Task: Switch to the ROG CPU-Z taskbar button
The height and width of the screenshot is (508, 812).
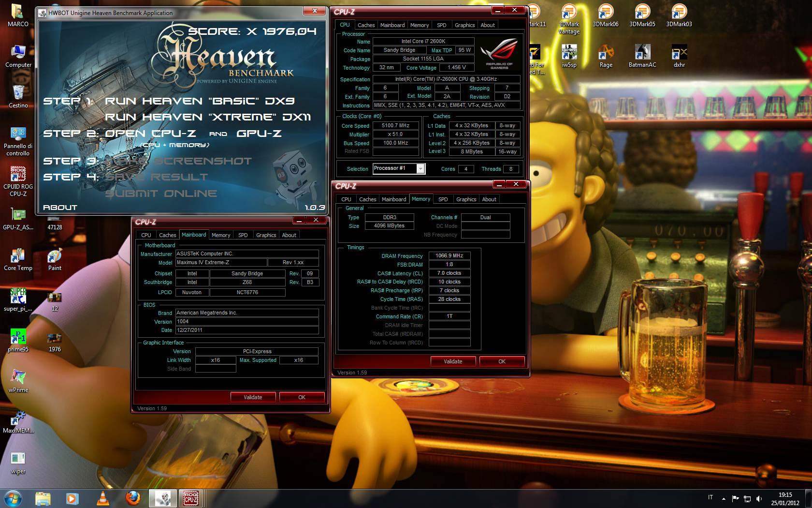Action: click(x=191, y=498)
